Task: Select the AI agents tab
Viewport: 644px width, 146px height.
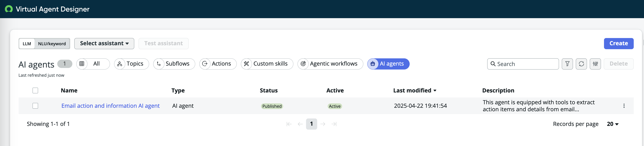Action: (x=388, y=64)
